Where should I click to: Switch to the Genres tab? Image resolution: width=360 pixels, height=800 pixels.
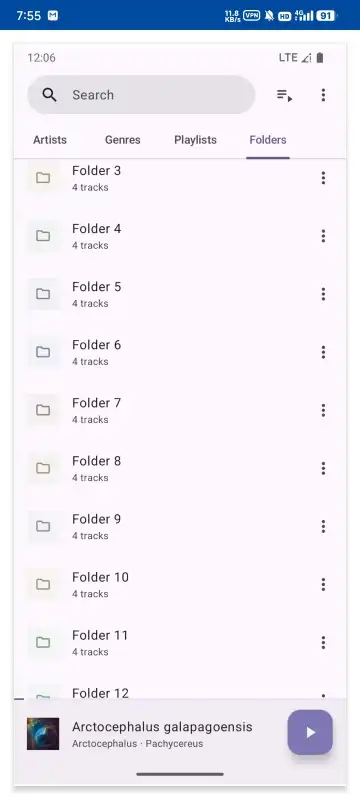pos(122,140)
